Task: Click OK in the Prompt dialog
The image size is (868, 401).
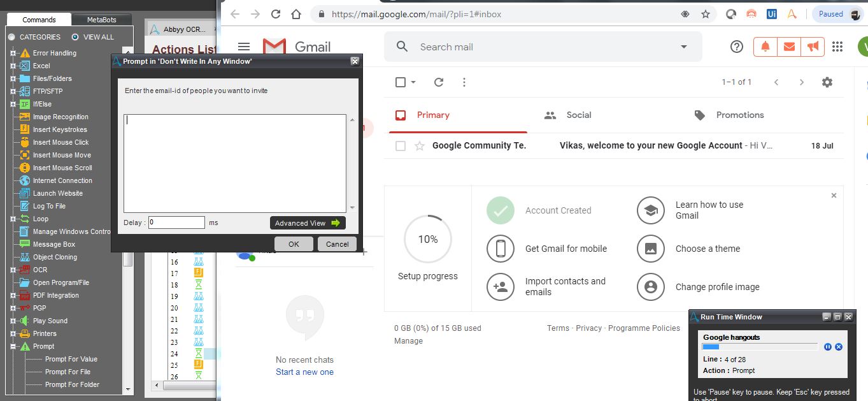Action: (294, 244)
